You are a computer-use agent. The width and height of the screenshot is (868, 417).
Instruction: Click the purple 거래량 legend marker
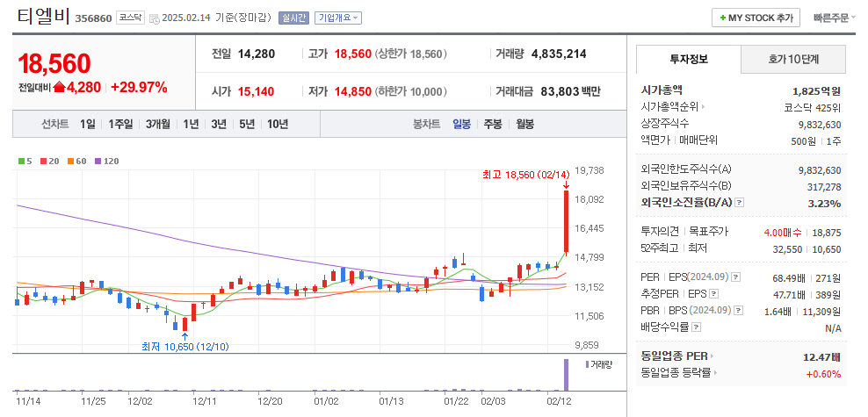click(x=587, y=364)
